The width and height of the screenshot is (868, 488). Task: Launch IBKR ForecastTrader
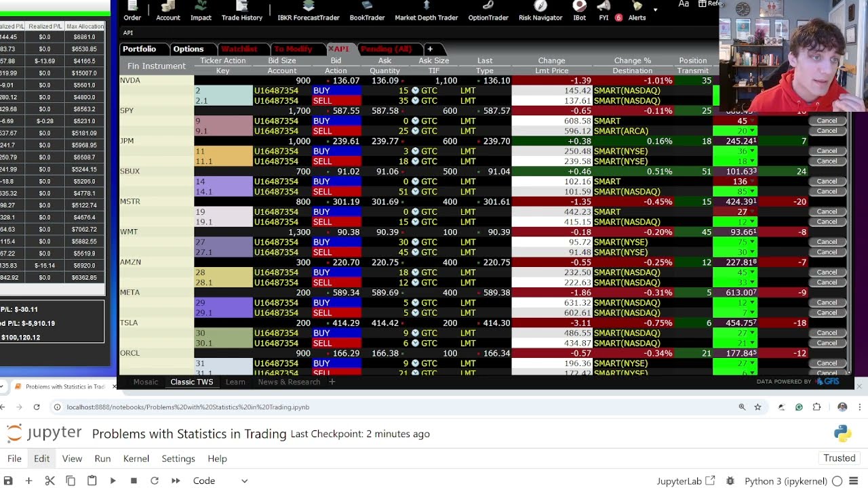[309, 11]
